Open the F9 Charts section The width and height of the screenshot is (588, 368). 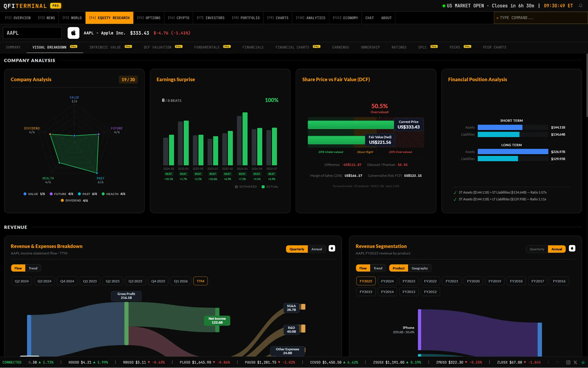pos(278,18)
